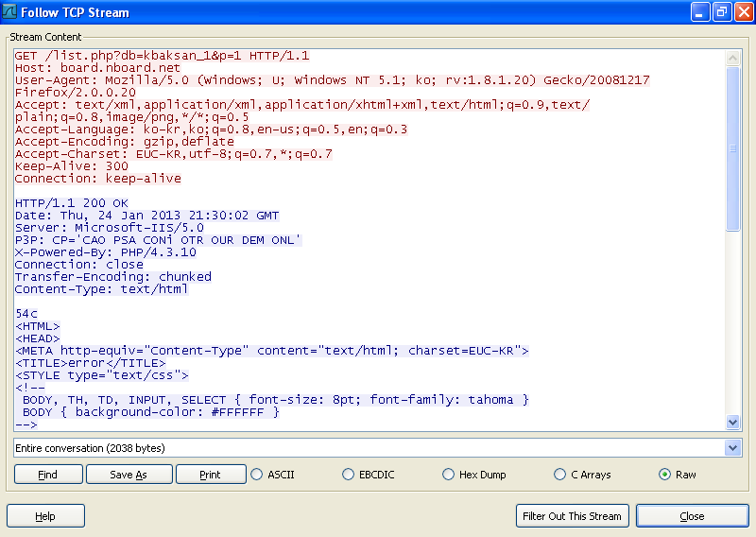Click dropdown arrow of conversation selector
The height and width of the screenshot is (537, 756).
point(733,447)
